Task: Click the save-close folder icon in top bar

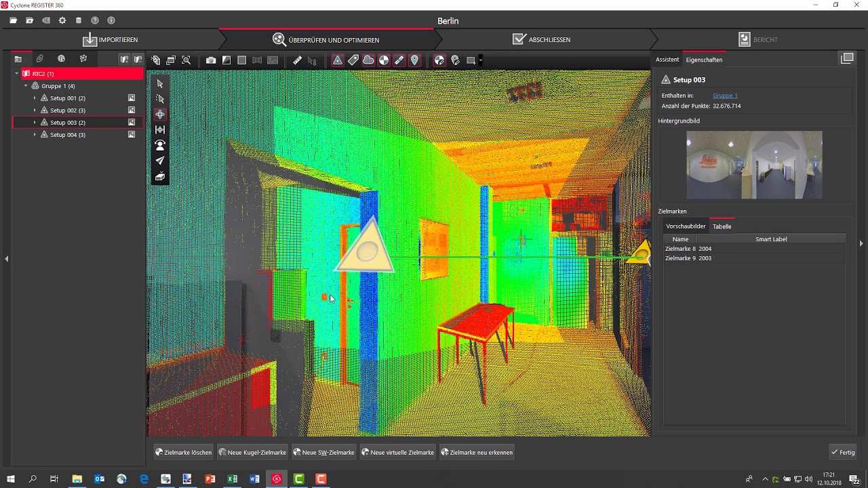Action: (30, 21)
